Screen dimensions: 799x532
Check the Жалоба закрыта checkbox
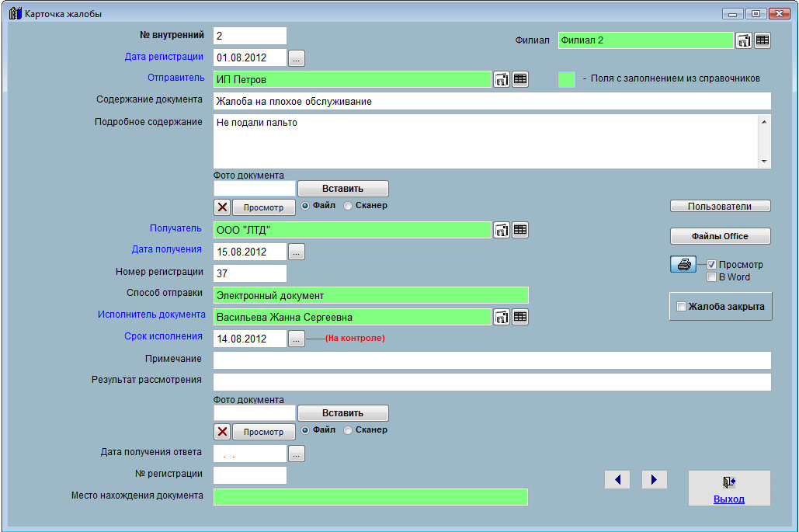pos(681,306)
